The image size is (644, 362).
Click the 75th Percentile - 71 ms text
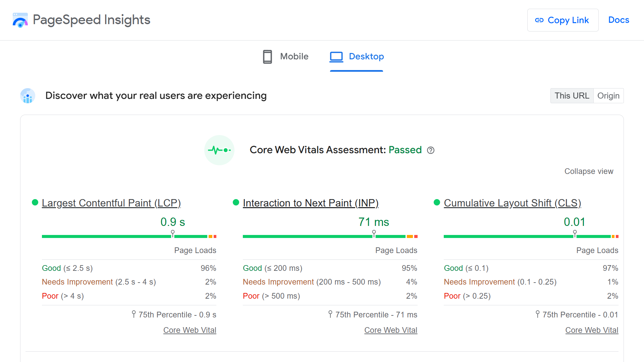(x=376, y=315)
